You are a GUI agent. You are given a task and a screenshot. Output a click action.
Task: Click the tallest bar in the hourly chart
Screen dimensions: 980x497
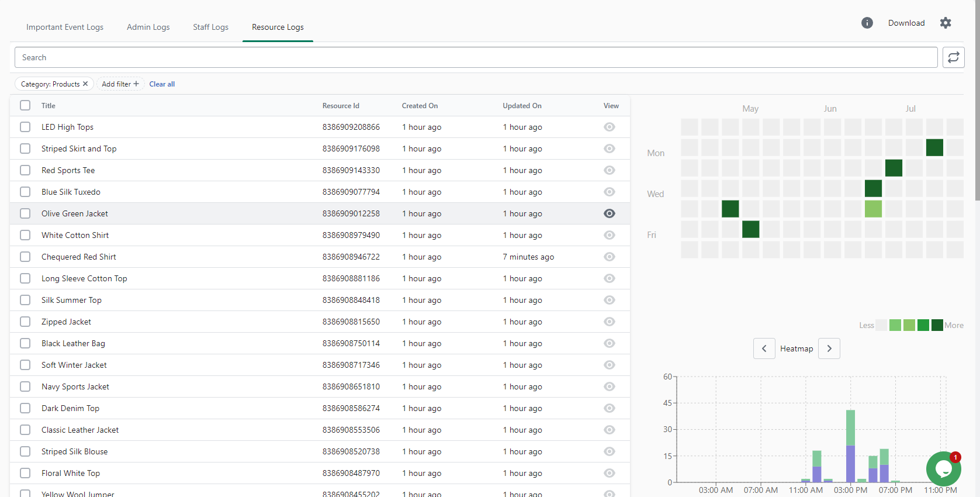(x=850, y=446)
